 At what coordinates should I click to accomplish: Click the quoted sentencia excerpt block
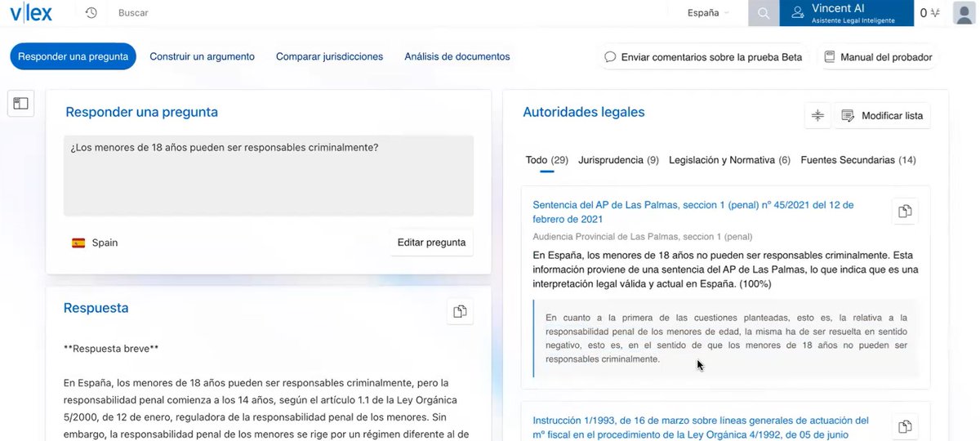[x=725, y=338]
